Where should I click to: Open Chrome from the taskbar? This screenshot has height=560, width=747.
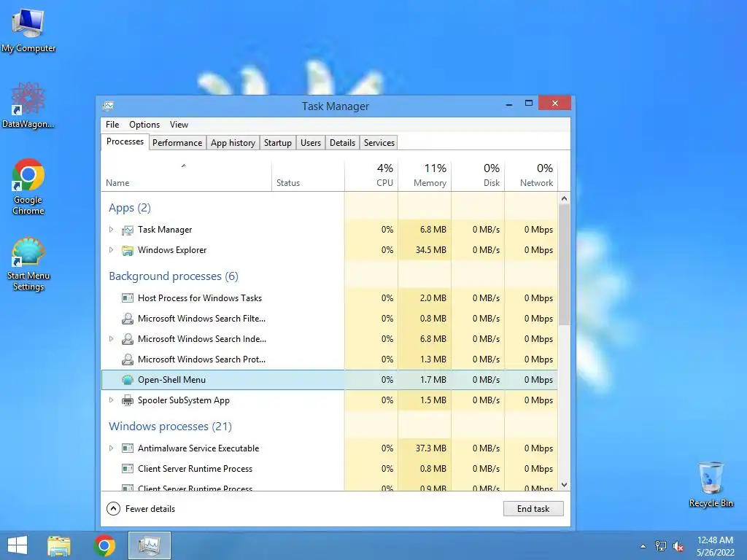click(x=104, y=545)
